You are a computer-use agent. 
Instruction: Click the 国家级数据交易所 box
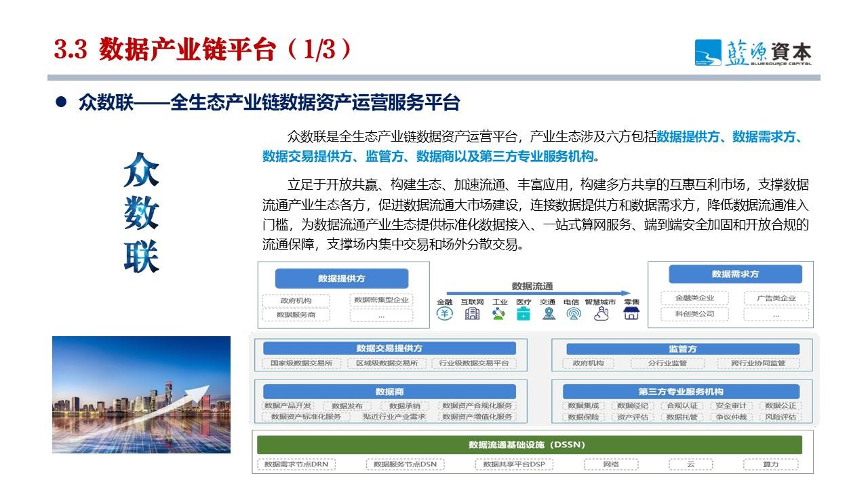coord(301,363)
